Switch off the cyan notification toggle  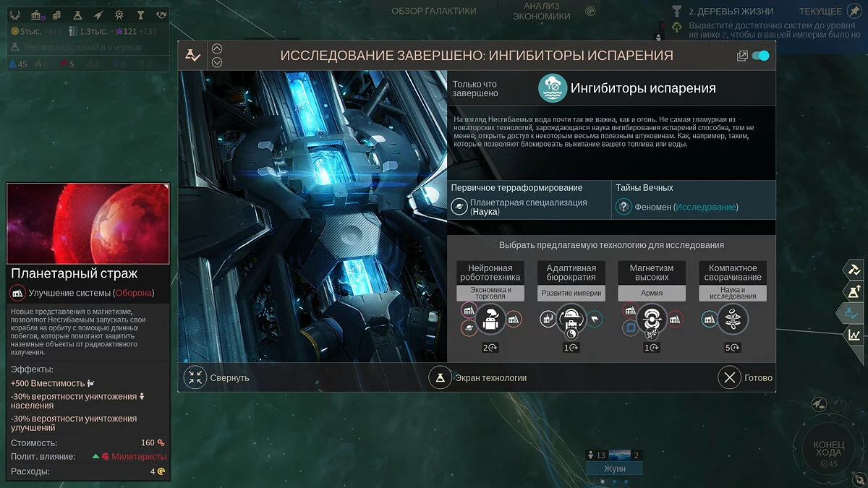coord(761,56)
